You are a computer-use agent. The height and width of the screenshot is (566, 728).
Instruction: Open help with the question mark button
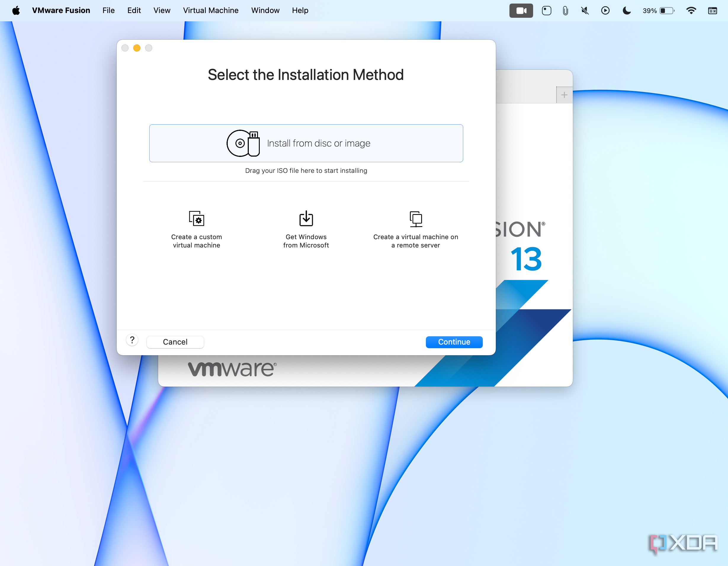point(132,340)
